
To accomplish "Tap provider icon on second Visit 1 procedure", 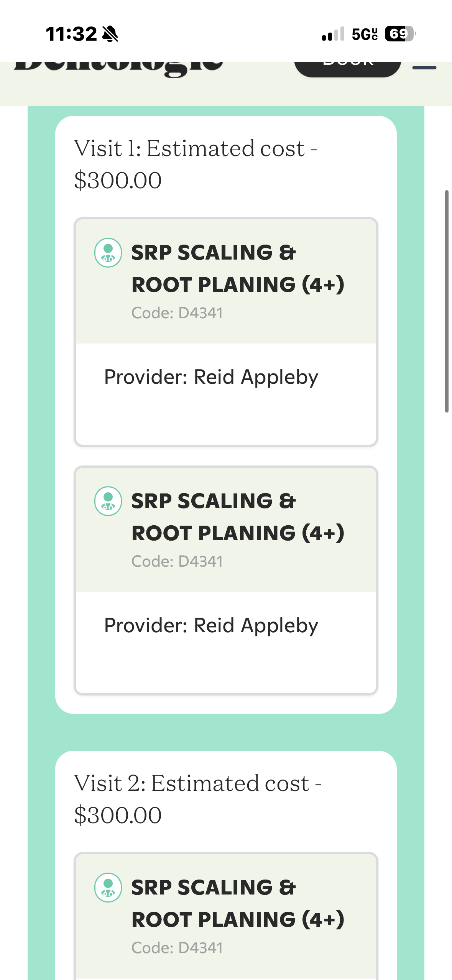I will click(108, 501).
